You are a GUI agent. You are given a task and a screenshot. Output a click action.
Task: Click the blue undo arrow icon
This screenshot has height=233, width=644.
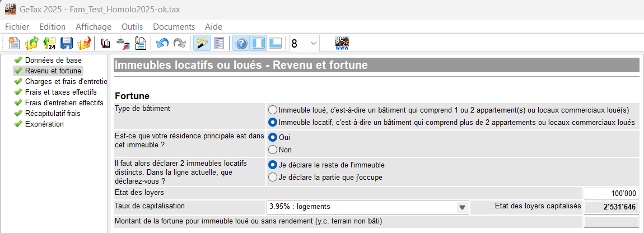click(x=162, y=43)
